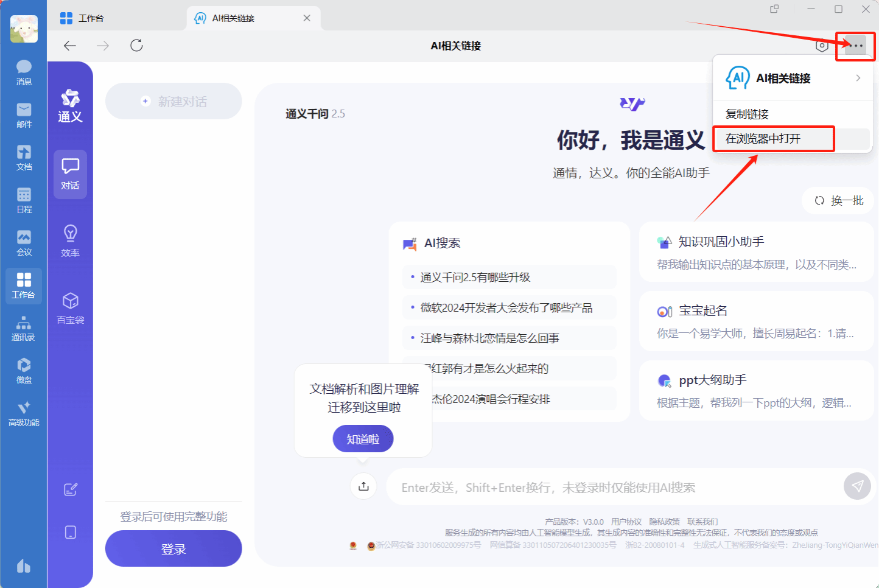This screenshot has height=588, width=879.
Task: Open the 联系我们 link
Action: tap(702, 522)
